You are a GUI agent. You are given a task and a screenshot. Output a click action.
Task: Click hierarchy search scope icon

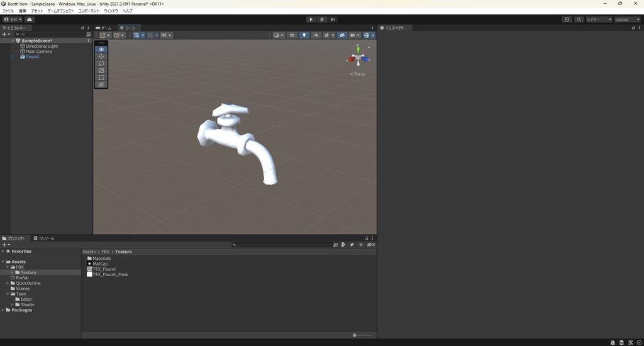[88, 34]
